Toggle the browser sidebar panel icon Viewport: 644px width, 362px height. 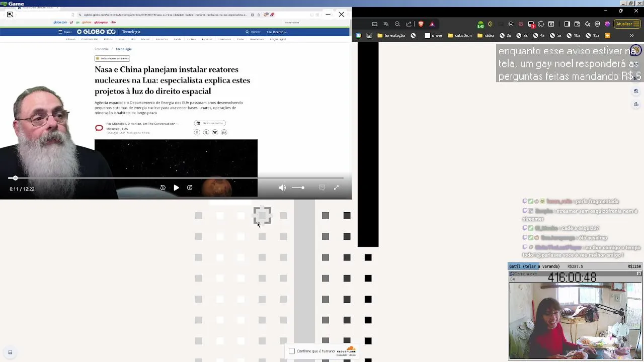click(567, 24)
